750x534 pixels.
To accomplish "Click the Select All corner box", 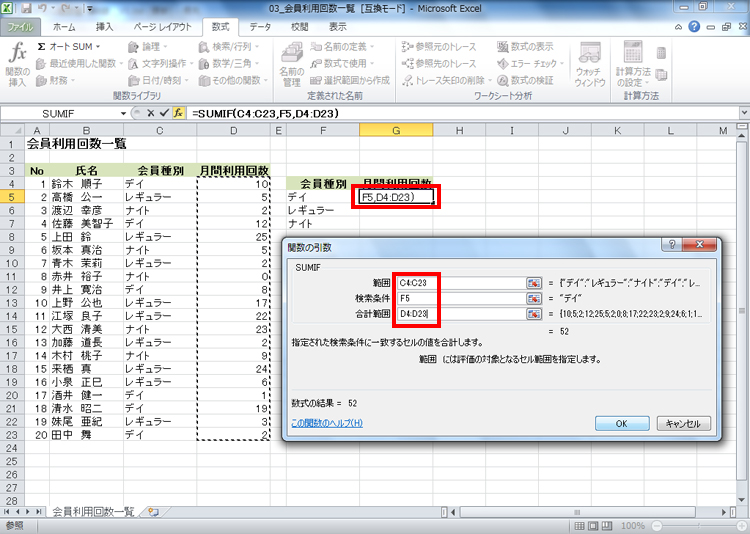I will [12, 130].
